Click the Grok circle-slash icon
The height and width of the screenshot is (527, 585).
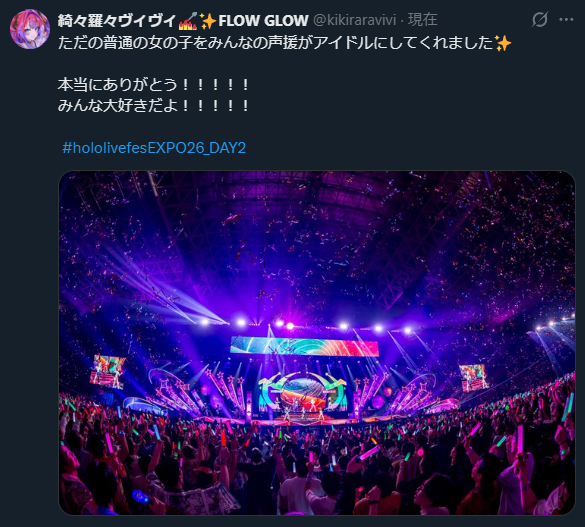(540, 19)
